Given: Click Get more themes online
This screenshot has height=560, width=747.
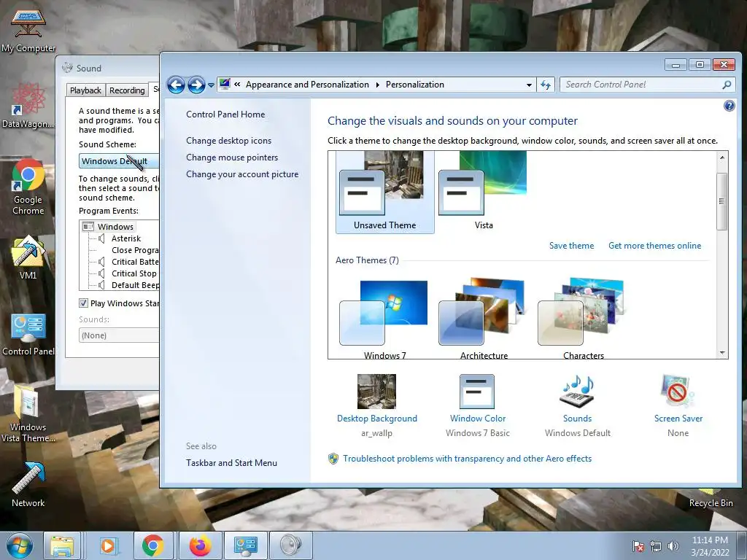Looking at the screenshot, I should coord(654,246).
